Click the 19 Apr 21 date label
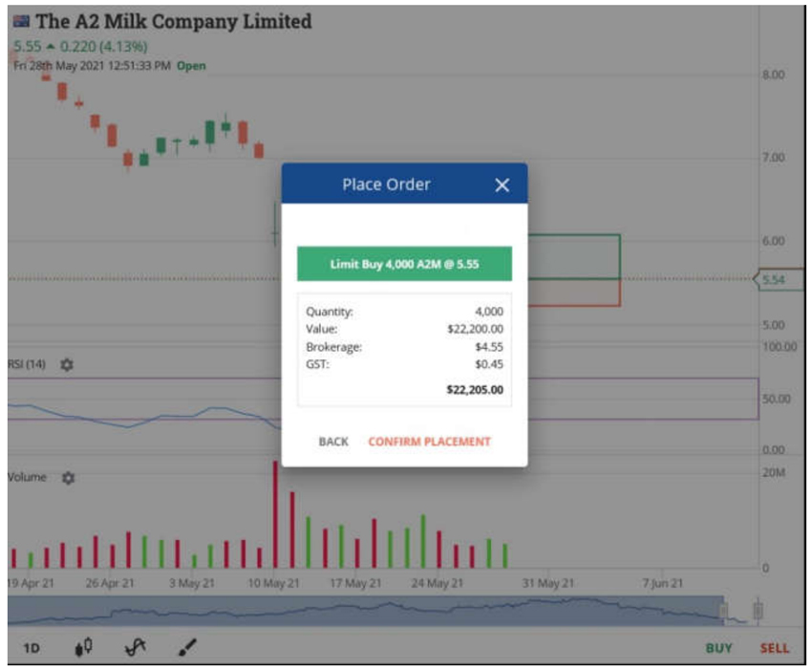 tap(32, 583)
